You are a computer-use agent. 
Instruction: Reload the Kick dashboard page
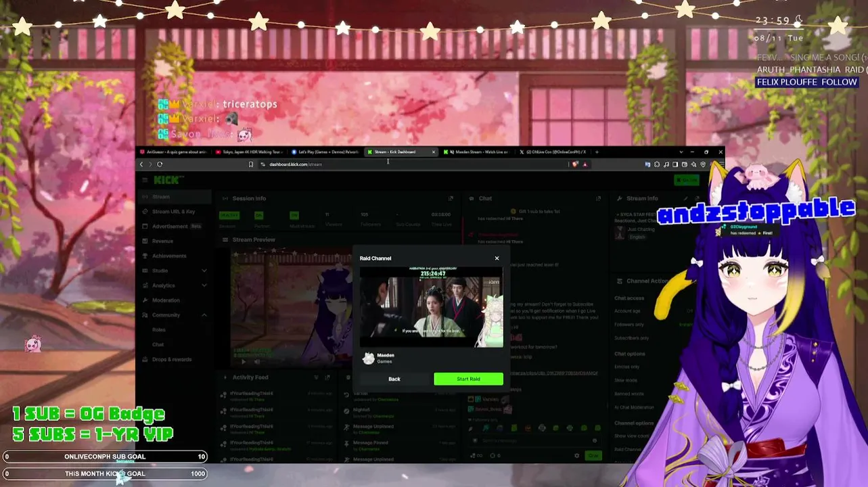(x=160, y=164)
